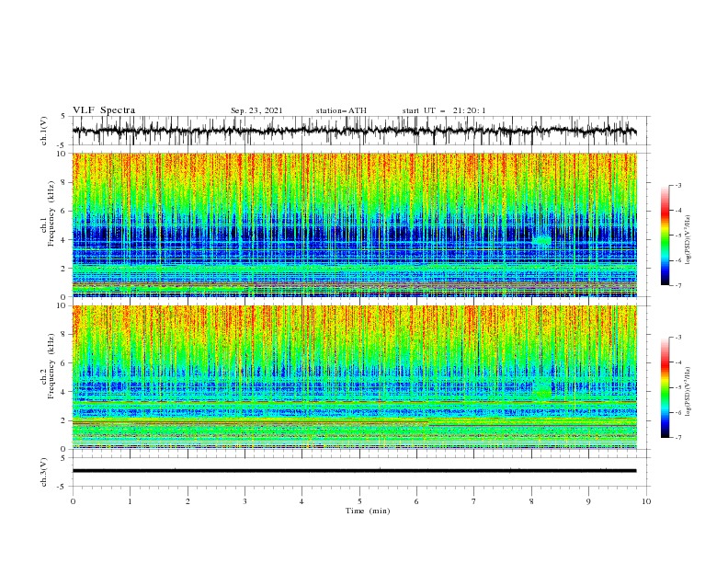Click the ch.3 flat black waveform trace
The width and height of the screenshot is (728, 563).
(354, 471)
